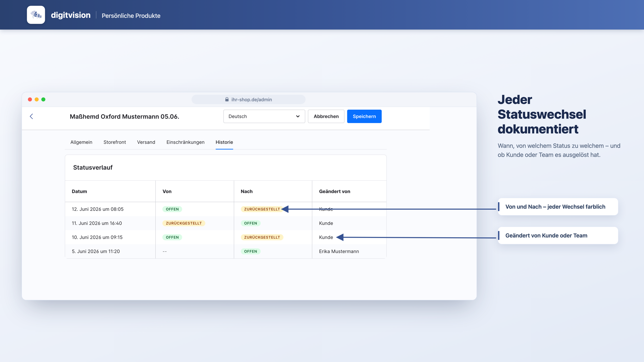The image size is (644, 362).
Task: Click the dropdown chevron next to Deutsch
Action: point(298,116)
